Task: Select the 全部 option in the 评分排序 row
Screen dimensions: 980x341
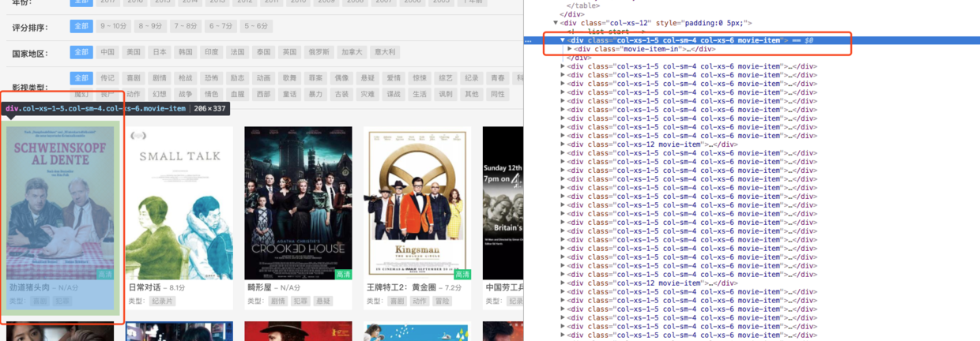Action: pyautogui.click(x=81, y=26)
